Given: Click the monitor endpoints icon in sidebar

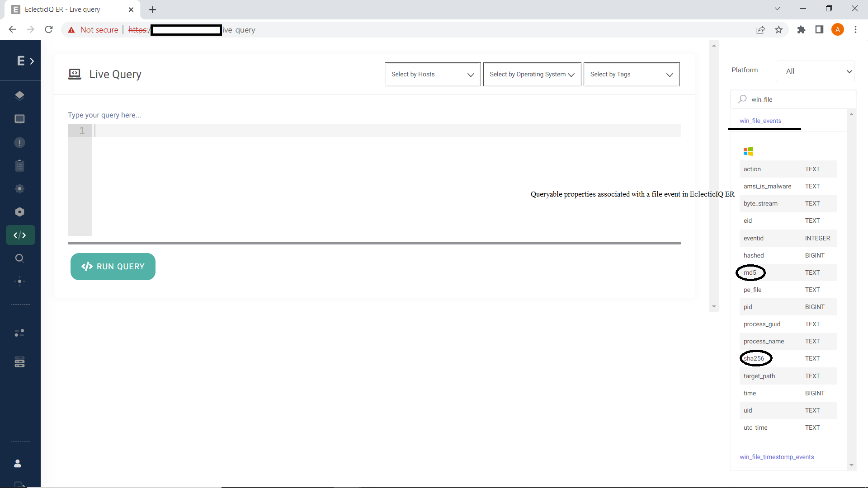Looking at the screenshot, I should 20,119.
